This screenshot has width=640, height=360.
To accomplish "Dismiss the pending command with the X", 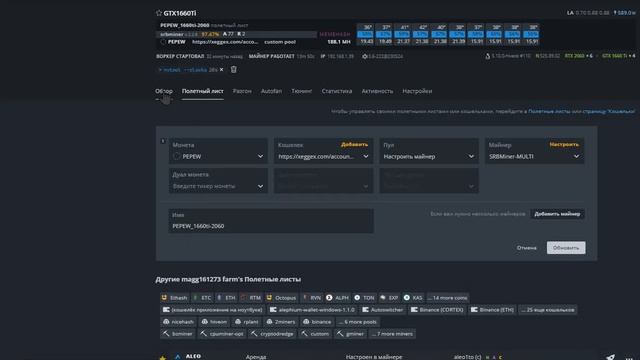I will click(222, 70).
